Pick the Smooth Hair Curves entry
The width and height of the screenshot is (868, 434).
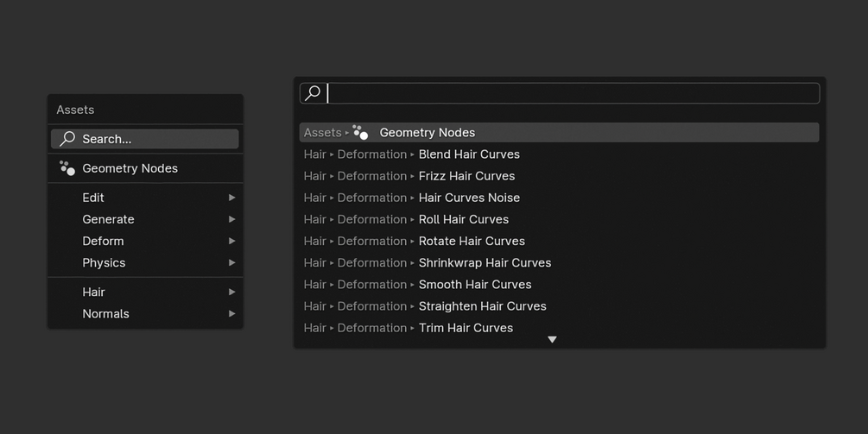pos(475,284)
